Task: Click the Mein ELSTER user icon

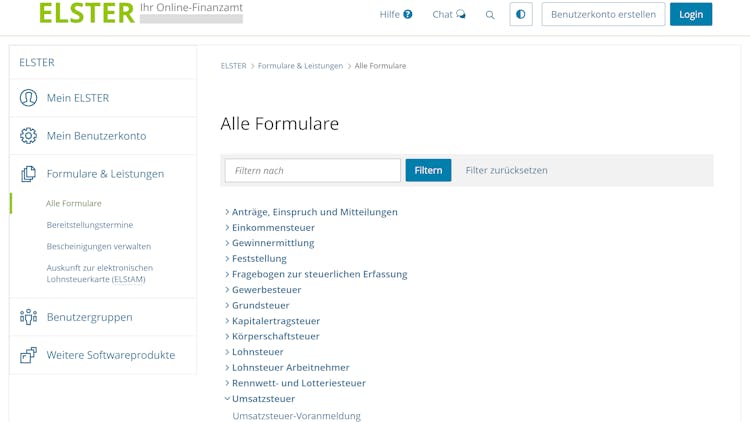Action: click(x=28, y=98)
